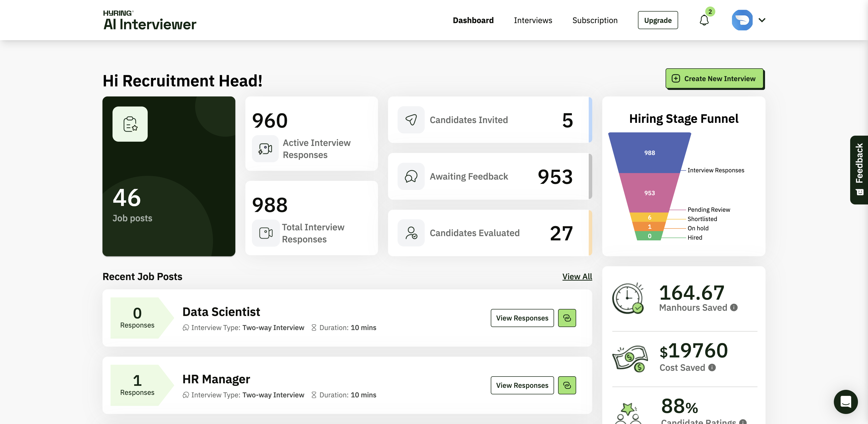
Task: View Responses for the Data Scientist job
Action: tap(522, 318)
